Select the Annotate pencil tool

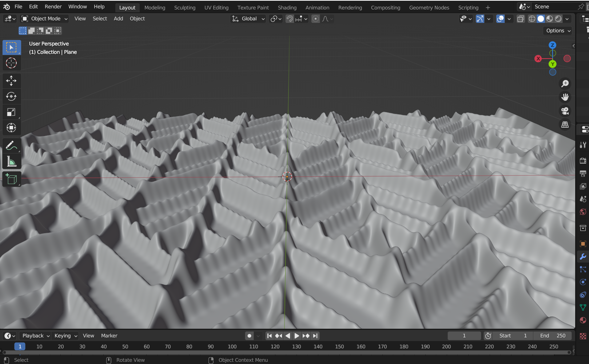[x=11, y=145]
